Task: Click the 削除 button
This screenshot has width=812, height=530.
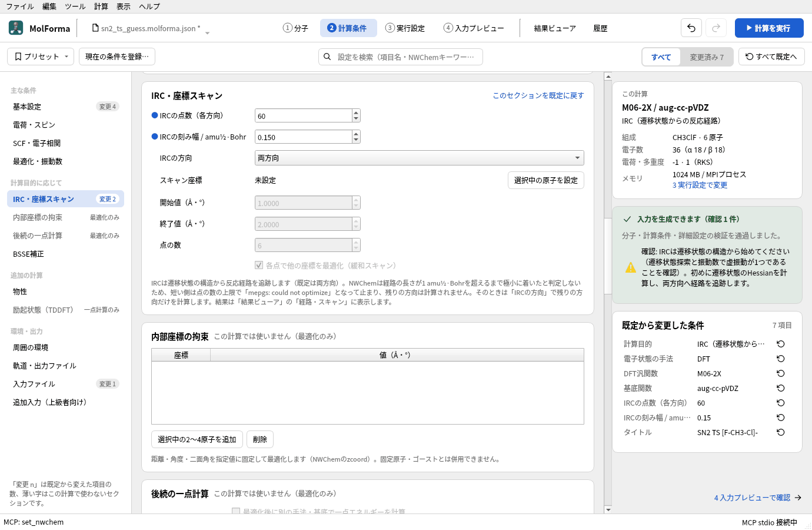Action: tap(260, 439)
